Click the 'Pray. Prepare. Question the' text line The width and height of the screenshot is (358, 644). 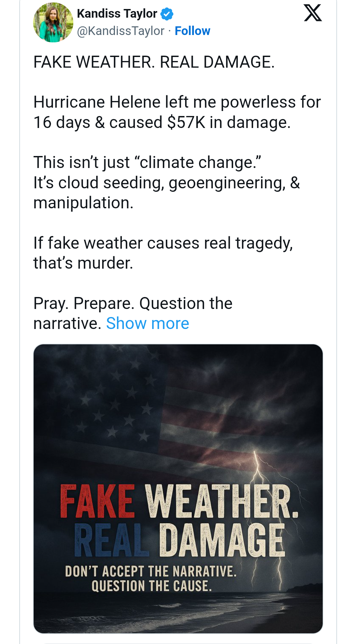coord(133,303)
